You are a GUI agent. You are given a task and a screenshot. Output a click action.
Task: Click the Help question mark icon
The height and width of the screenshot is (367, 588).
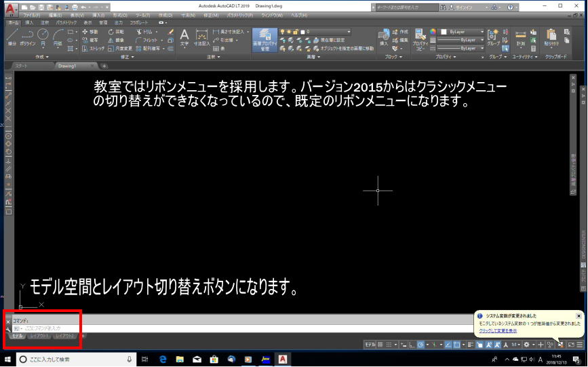coord(510,7)
